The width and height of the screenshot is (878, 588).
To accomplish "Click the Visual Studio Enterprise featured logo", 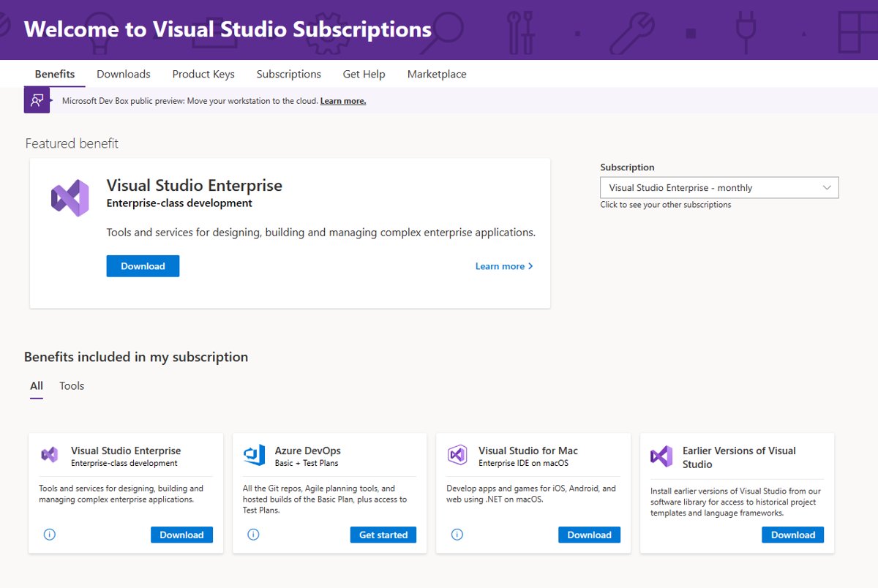I will (70, 197).
